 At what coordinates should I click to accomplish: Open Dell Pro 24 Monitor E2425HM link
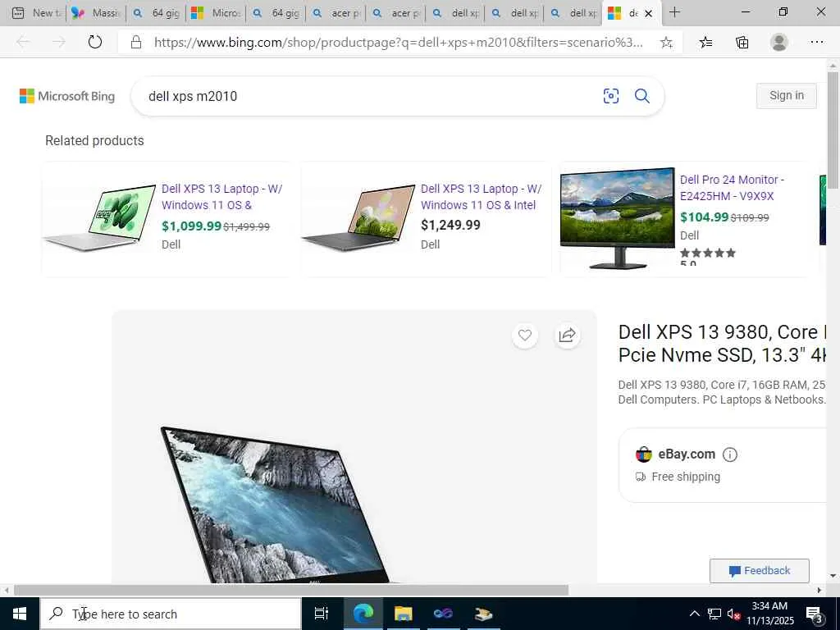tap(732, 188)
